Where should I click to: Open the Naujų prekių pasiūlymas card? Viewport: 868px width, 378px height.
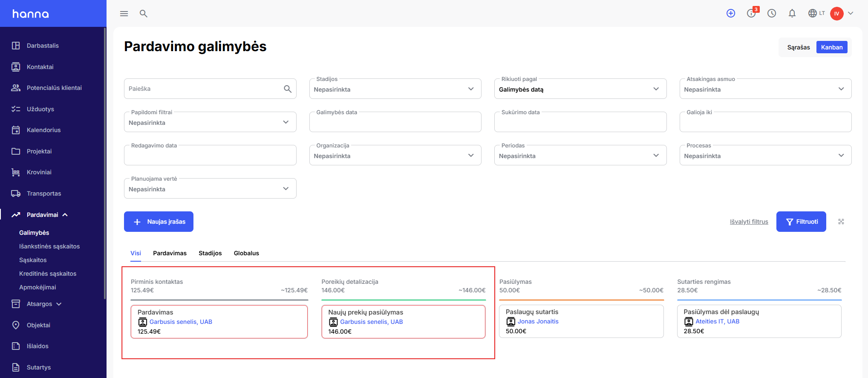click(x=404, y=322)
